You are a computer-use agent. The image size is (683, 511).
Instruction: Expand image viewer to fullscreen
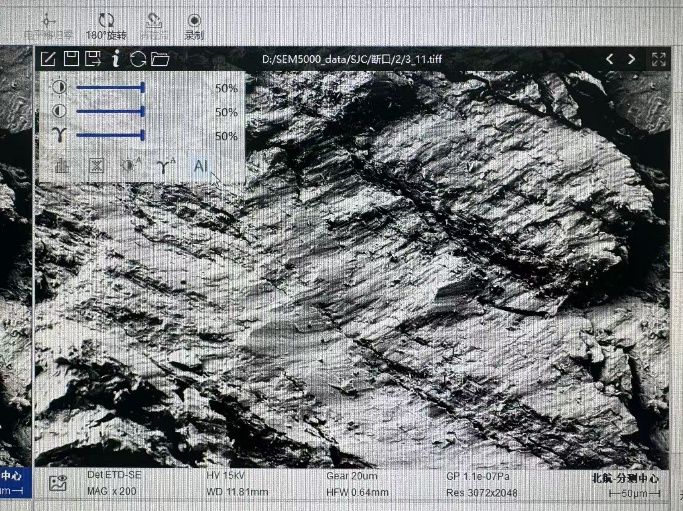(x=659, y=59)
